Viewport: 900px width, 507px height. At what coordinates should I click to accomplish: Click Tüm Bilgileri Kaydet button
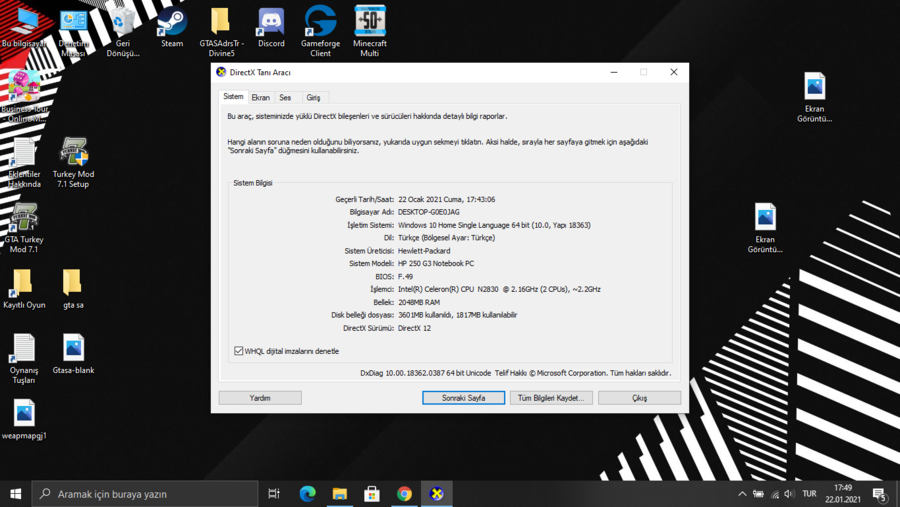click(551, 398)
